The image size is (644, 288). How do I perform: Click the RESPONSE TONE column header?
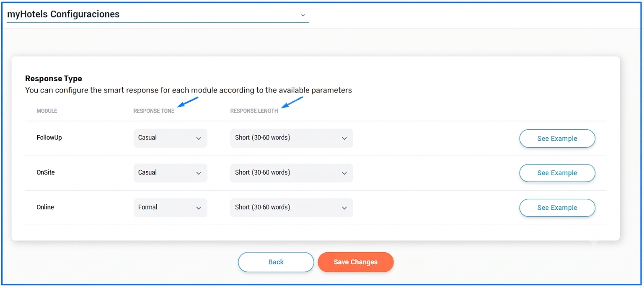click(x=154, y=111)
